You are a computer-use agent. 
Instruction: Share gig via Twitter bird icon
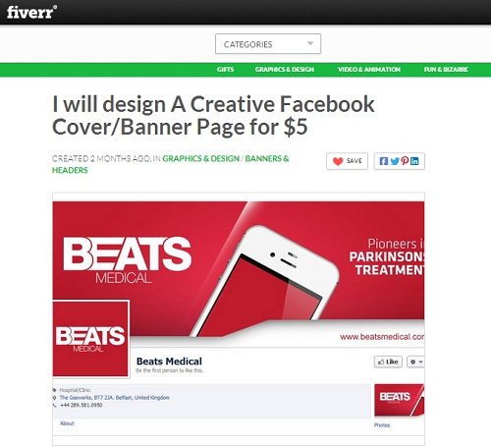[395, 161]
